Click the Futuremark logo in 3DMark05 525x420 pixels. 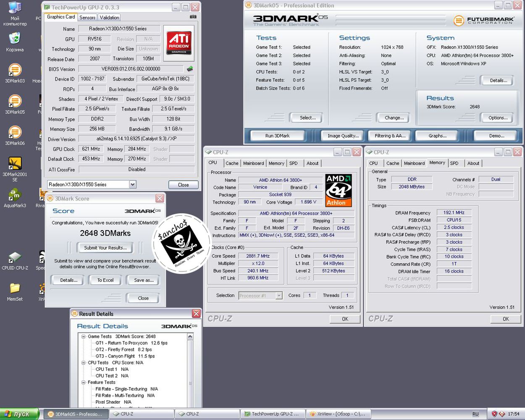[484, 20]
